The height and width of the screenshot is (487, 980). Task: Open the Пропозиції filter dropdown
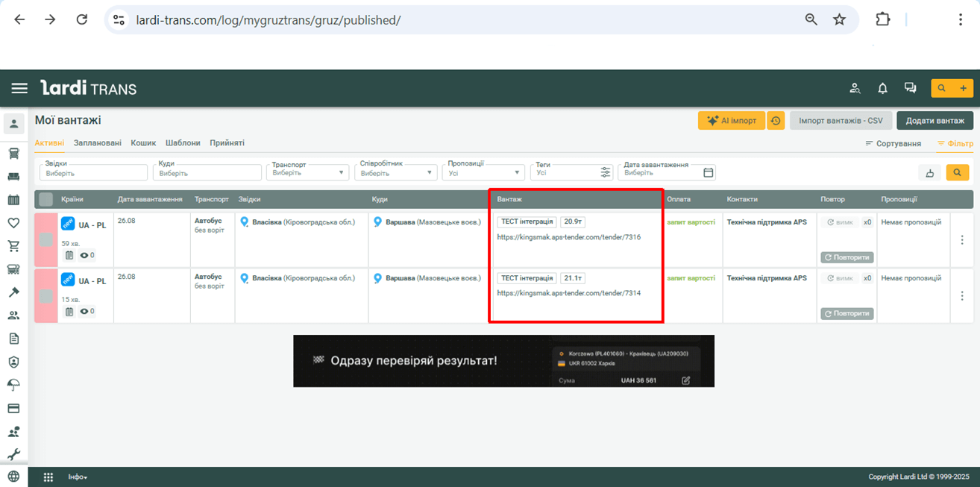(x=484, y=173)
